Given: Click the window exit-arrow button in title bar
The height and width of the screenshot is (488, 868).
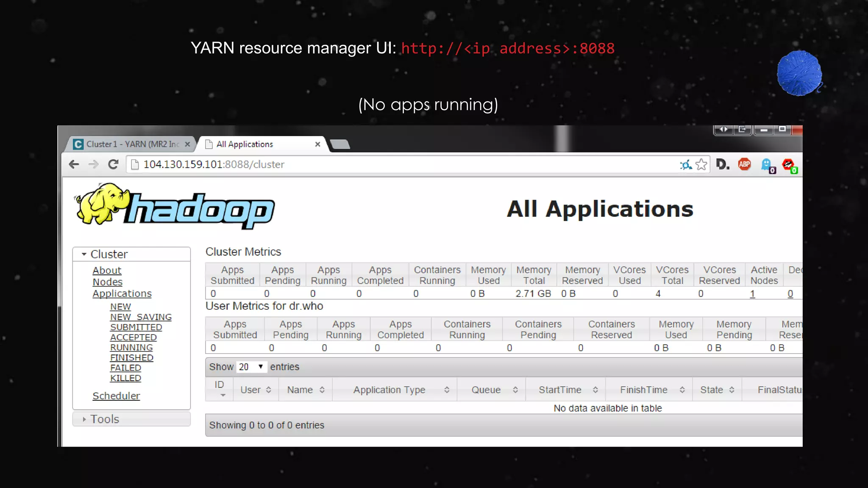Looking at the screenshot, I should point(743,129).
